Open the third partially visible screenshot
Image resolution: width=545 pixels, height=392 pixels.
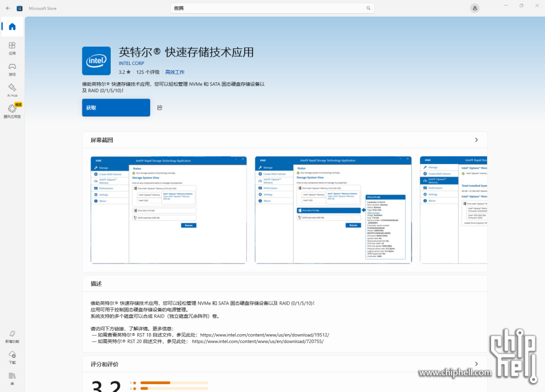pos(454,210)
